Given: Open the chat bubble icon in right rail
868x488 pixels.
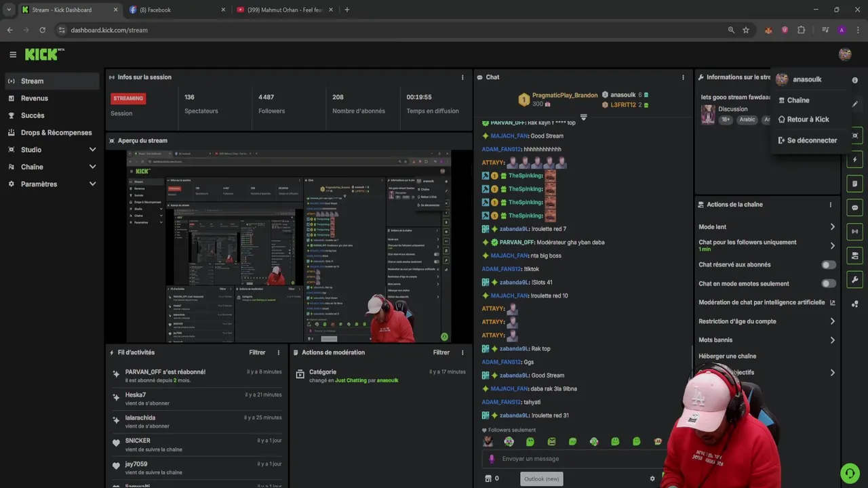Looking at the screenshot, I should click(x=854, y=207).
